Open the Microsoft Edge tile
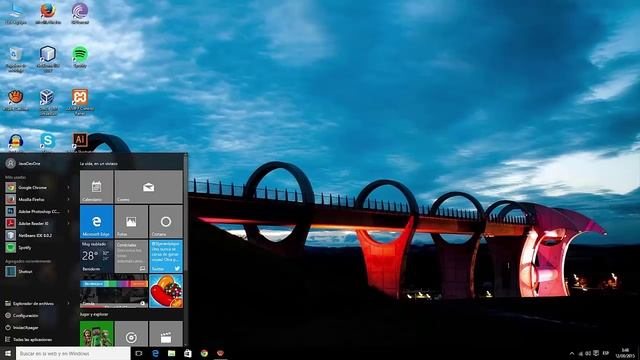This screenshot has width=640, height=360. click(x=96, y=222)
